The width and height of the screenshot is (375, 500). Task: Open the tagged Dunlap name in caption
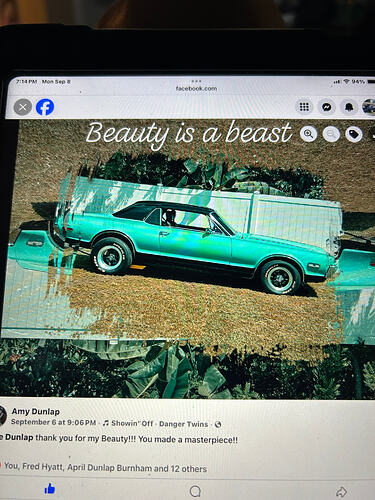click(17, 437)
